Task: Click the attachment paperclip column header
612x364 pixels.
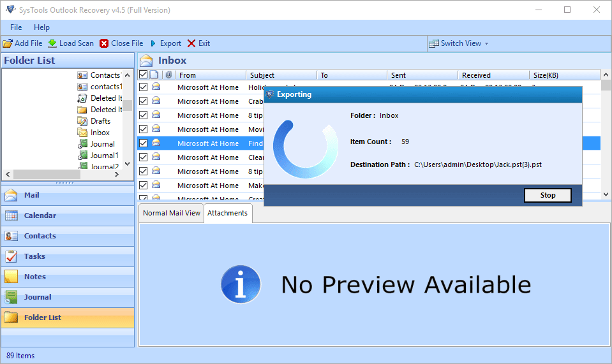Action: [168, 75]
